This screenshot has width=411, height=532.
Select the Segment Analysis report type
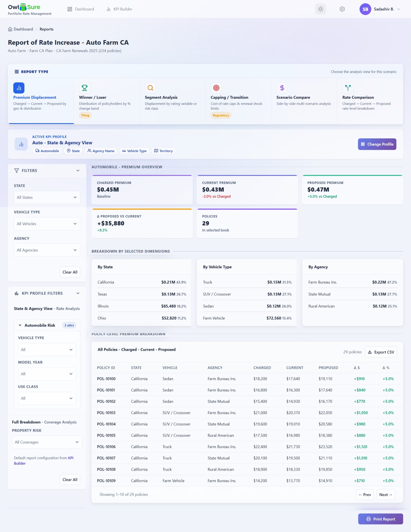click(x=172, y=101)
